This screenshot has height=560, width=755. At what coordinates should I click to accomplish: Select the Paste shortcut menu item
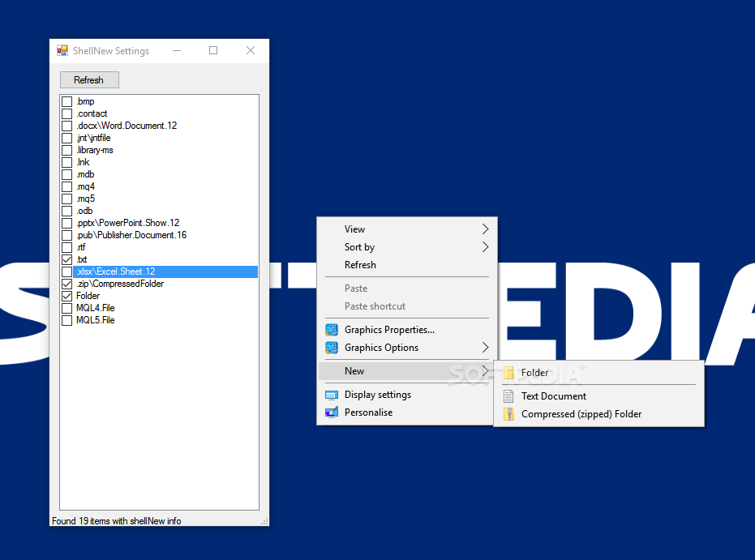pos(407,306)
